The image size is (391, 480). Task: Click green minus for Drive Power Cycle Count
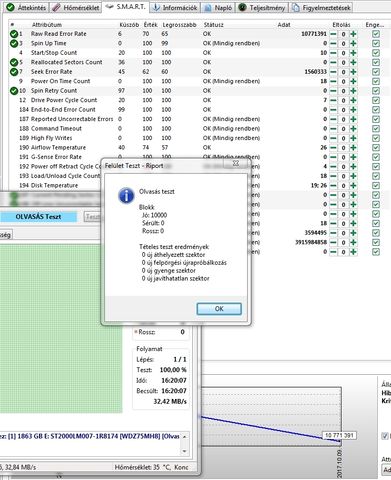(x=333, y=100)
